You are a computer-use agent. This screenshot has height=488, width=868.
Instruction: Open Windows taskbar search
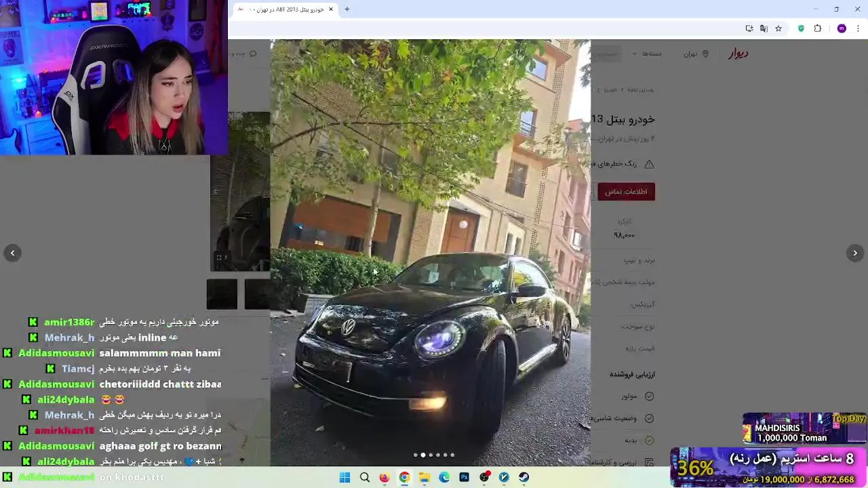pos(365,477)
